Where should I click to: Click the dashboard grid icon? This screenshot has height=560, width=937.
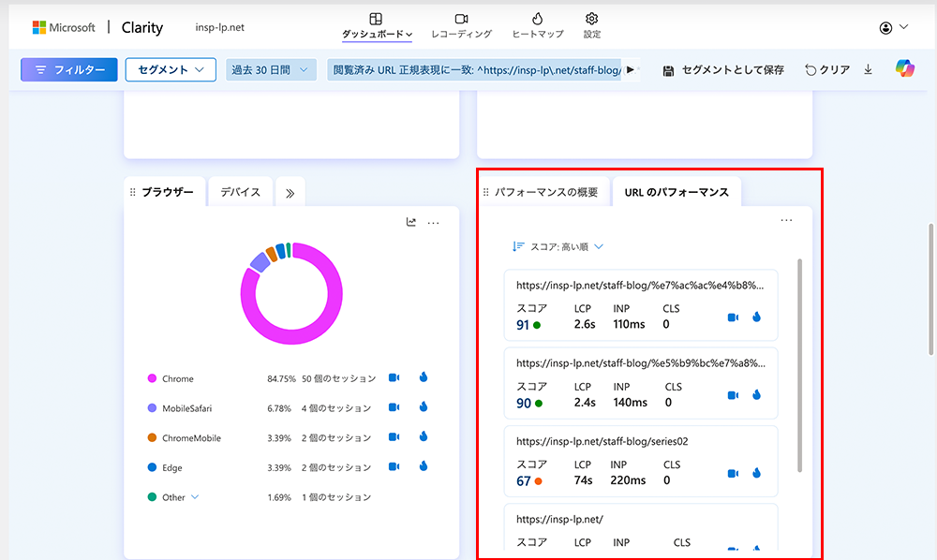click(376, 19)
